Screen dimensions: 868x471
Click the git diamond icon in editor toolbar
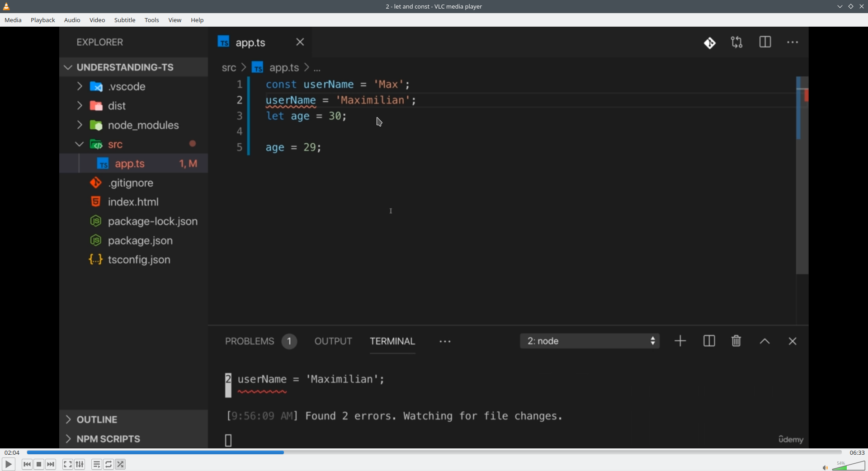tap(710, 43)
